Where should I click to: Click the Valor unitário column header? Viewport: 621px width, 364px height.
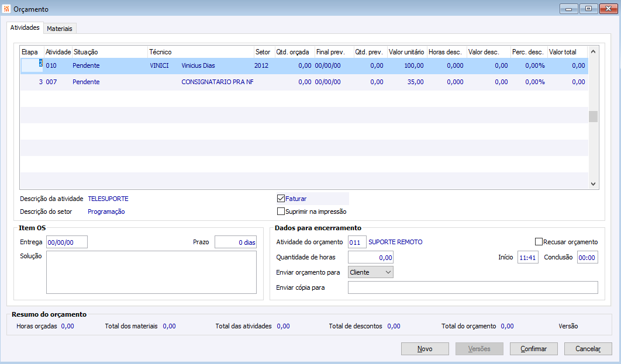click(x=406, y=53)
